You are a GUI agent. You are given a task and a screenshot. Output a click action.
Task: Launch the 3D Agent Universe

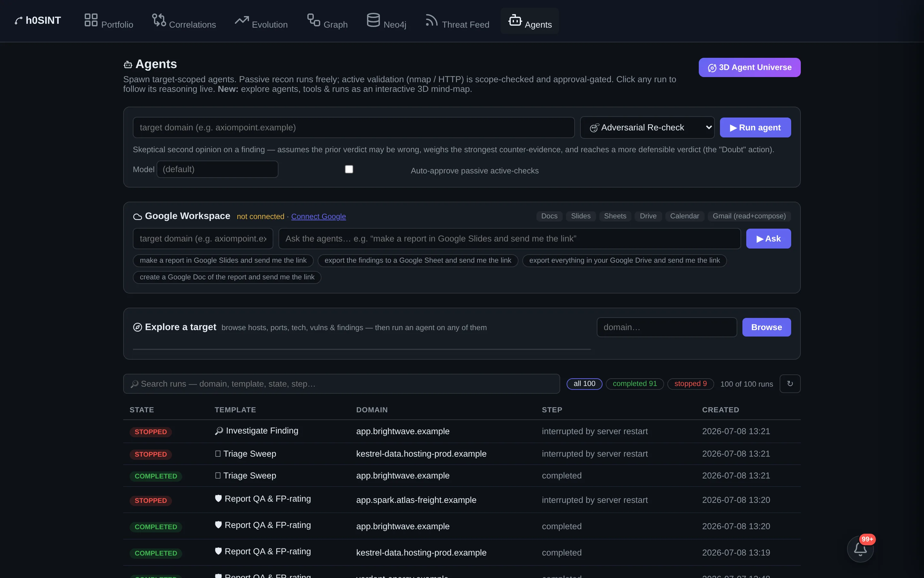point(749,68)
